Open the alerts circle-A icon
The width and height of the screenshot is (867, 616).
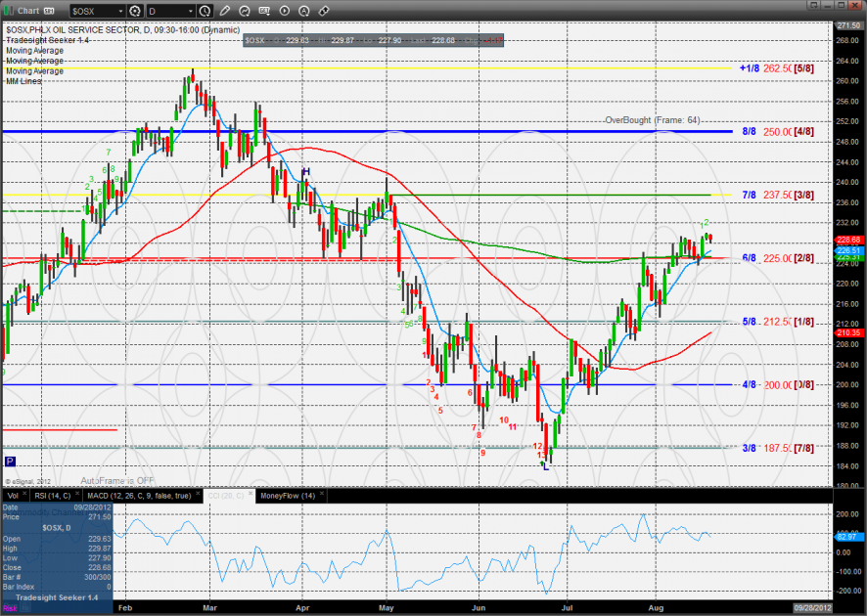click(303, 11)
